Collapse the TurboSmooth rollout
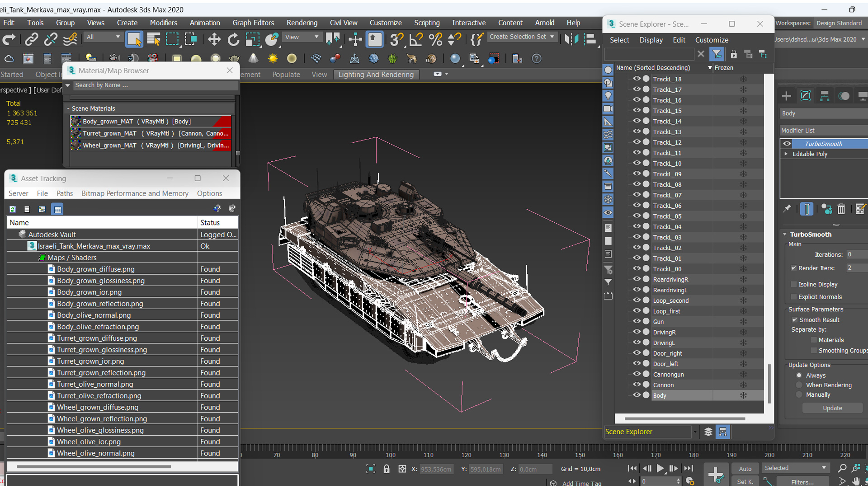 tap(785, 235)
